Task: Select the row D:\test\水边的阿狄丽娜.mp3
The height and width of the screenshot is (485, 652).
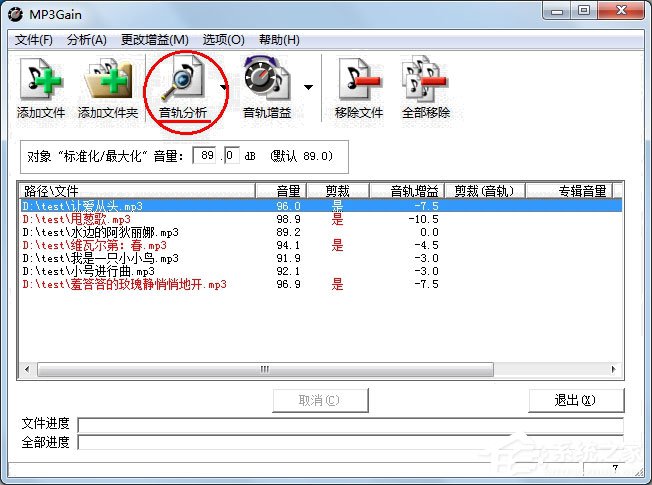Action: 321,232
